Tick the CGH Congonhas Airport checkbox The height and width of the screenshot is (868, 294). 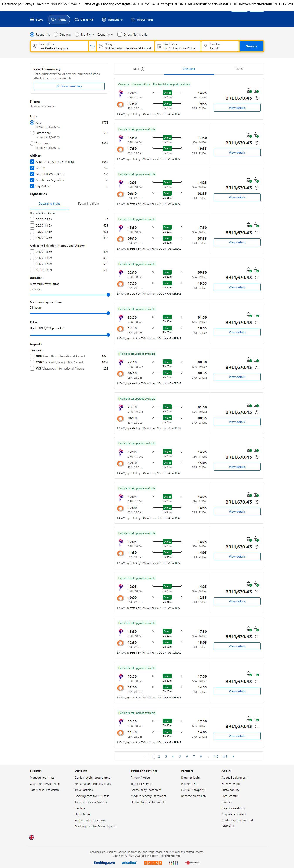coord(32,362)
